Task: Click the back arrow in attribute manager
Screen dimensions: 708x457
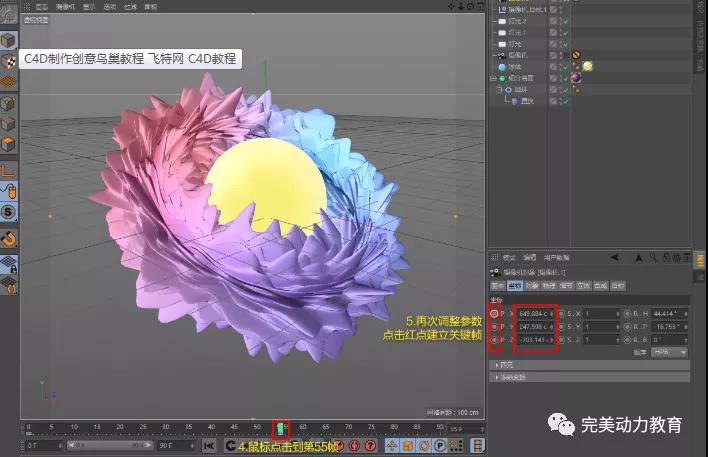Action: 614,258
